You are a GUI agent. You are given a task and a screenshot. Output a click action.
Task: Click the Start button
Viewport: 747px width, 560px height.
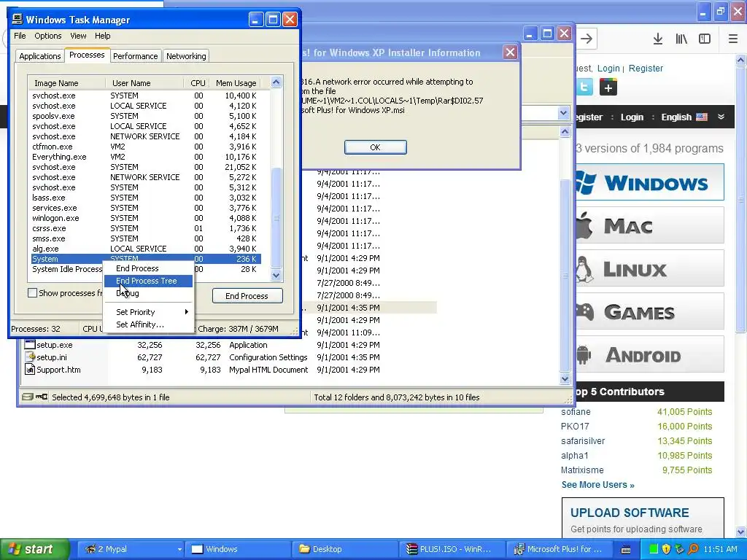point(35,549)
